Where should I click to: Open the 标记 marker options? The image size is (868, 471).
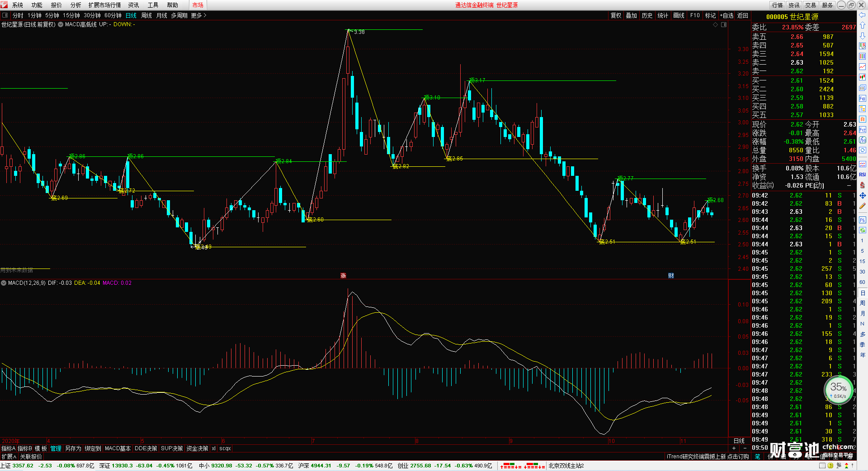[710, 15]
